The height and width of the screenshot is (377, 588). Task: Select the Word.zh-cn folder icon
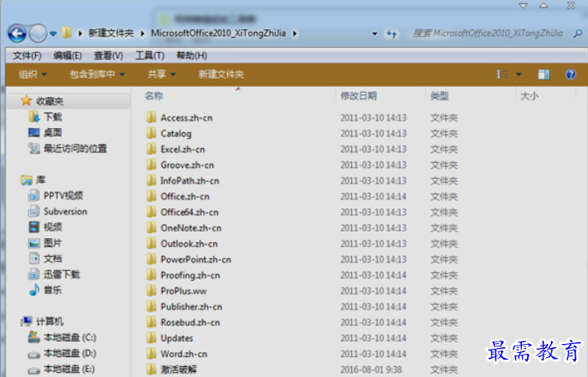tap(151, 354)
